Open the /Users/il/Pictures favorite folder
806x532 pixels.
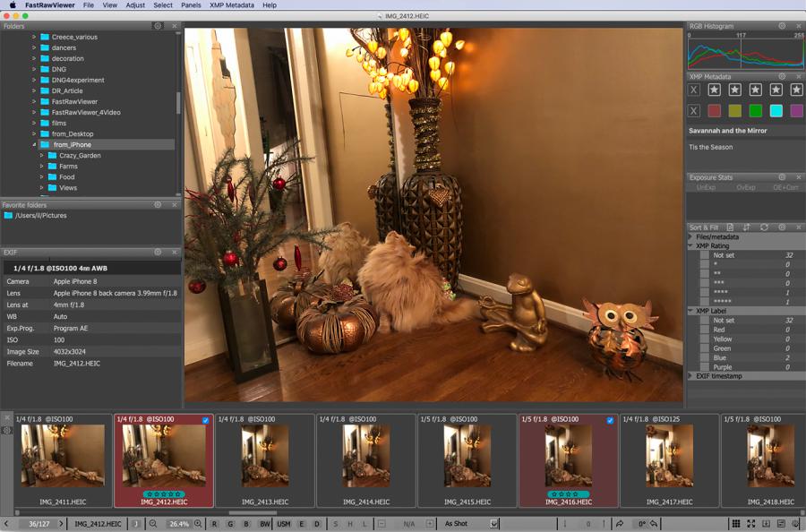click(40, 216)
